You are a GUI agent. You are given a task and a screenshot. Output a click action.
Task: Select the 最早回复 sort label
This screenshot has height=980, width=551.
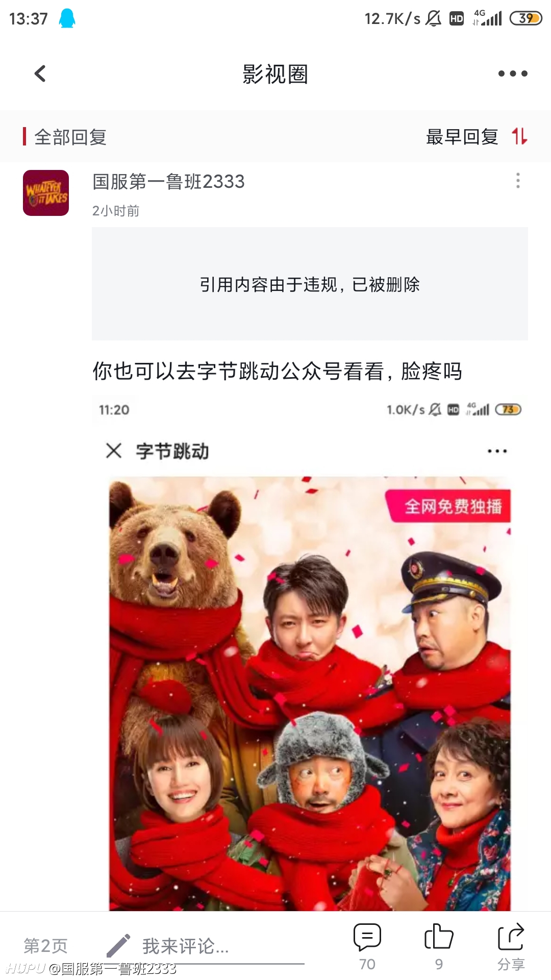pyautogui.click(x=462, y=137)
